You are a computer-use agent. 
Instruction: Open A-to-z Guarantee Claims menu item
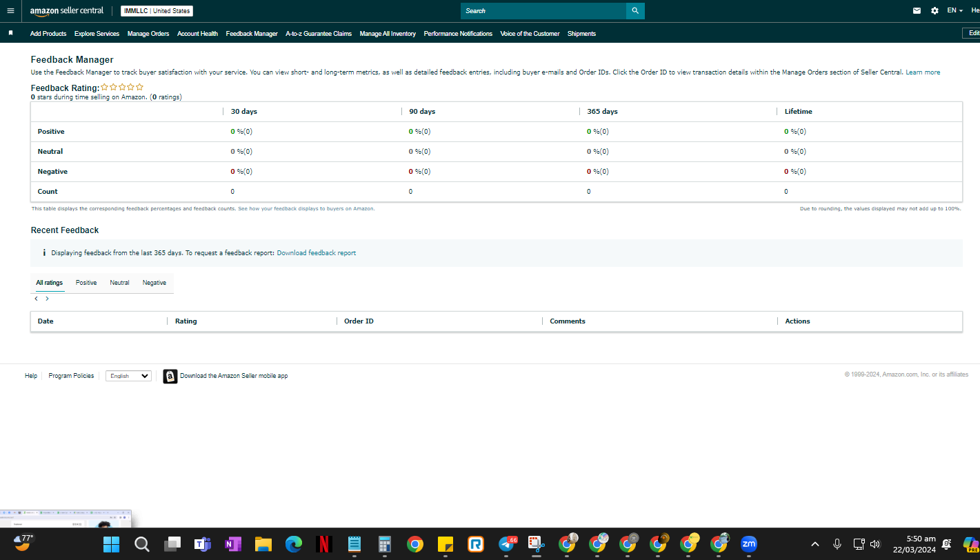(319, 34)
